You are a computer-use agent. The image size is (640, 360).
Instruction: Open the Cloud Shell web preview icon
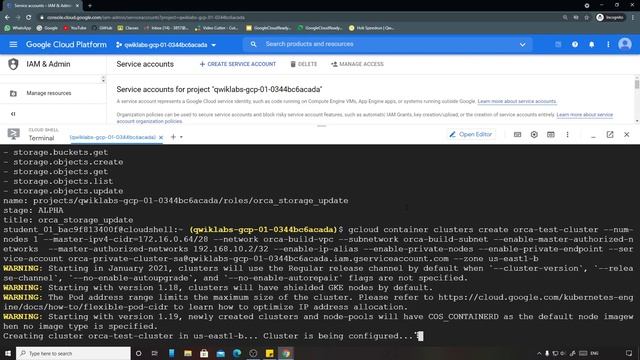click(551, 134)
